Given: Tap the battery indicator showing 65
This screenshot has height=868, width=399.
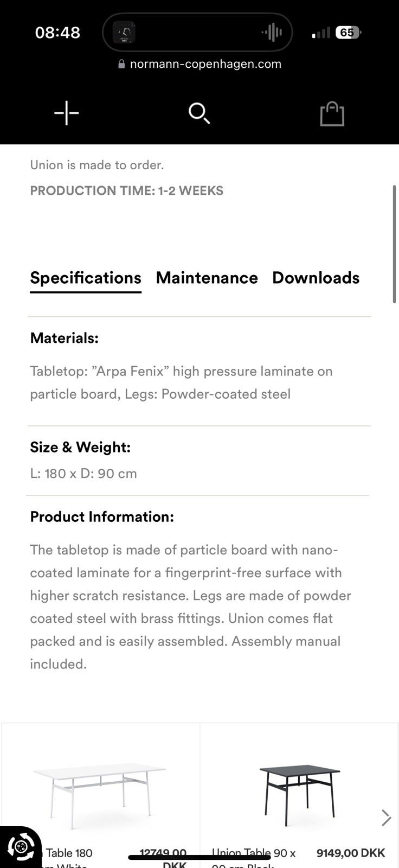Looking at the screenshot, I should tap(347, 33).
